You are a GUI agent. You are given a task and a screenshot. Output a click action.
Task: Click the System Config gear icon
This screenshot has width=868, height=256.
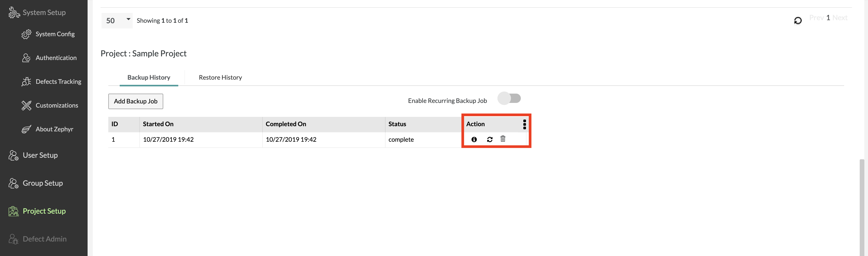point(26,34)
